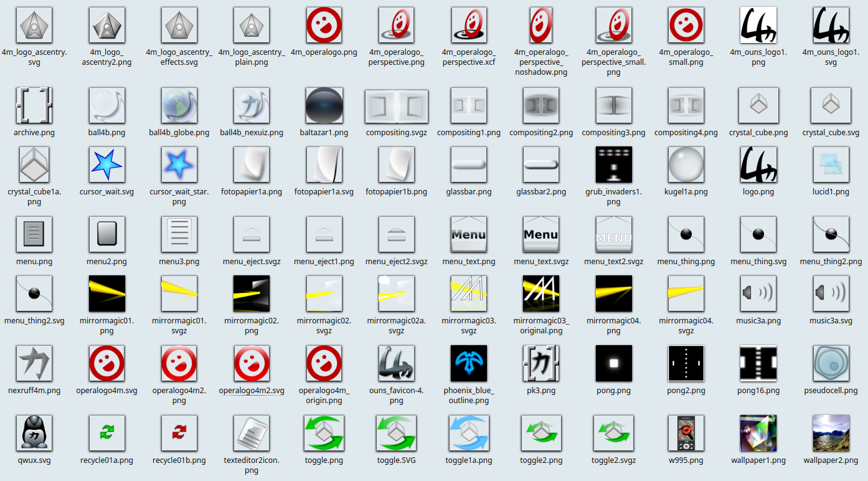The height and width of the screenshot is (481, 868).
Task: Select ball4b_nexuiz.png icon
Action: pyautogui.click(x=252, y=105)
